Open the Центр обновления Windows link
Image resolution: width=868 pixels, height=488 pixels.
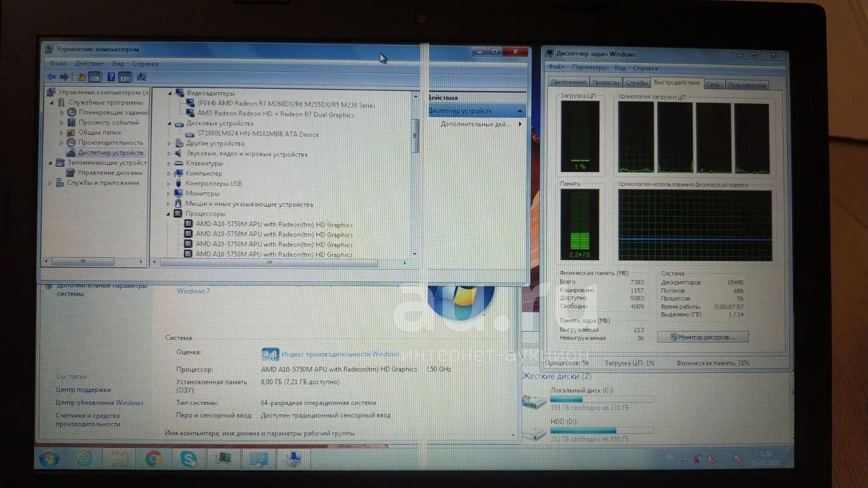pos(99,403)
